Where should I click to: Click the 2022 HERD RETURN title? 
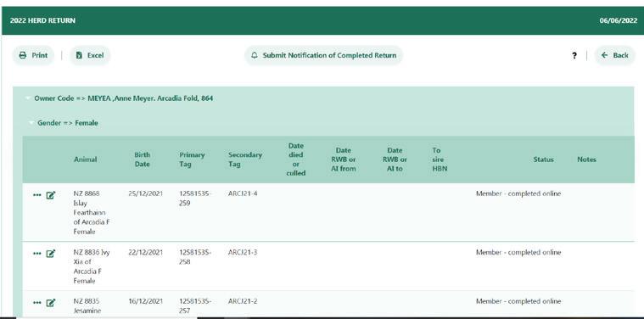click(42, 20)
